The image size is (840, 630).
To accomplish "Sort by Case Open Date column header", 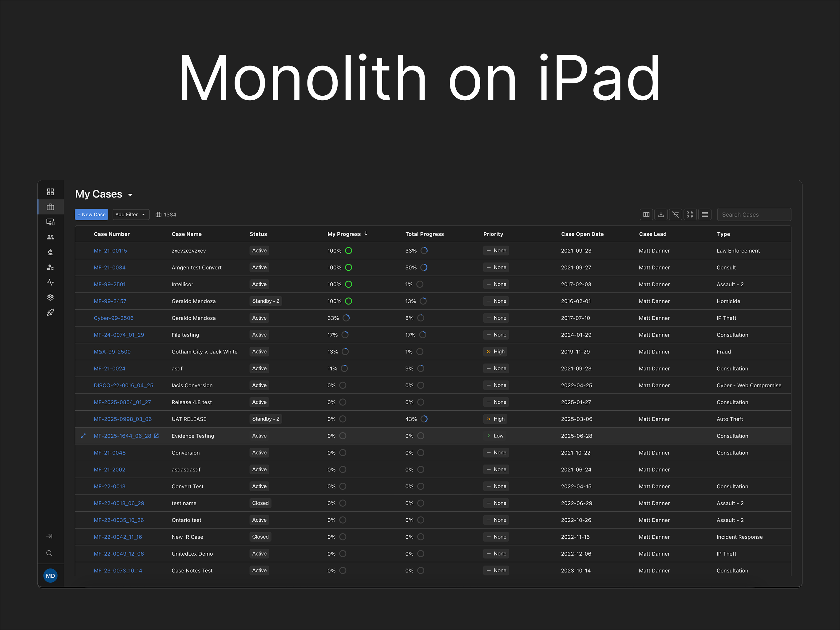I will point(582,234).
